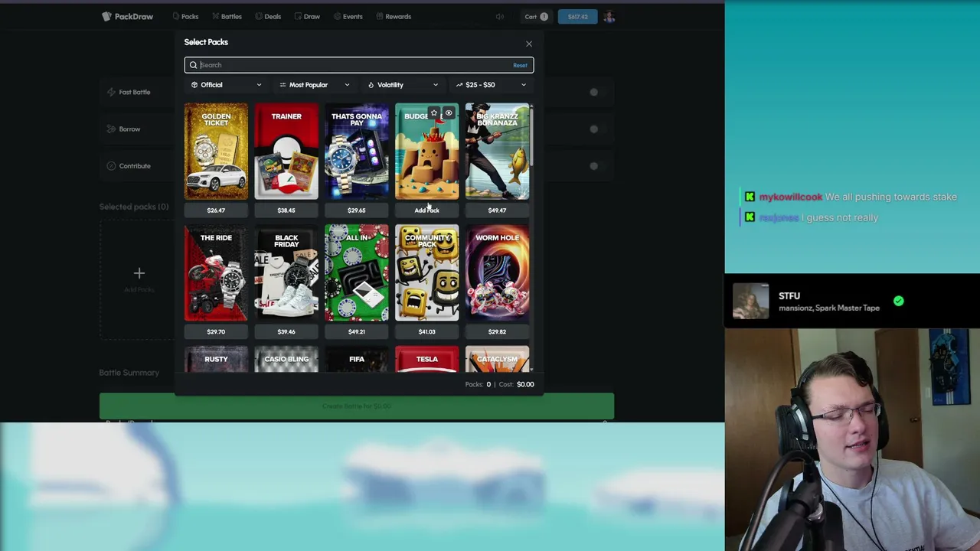
Task: Toggle the Borrow switch
Action: click(598, 129)
